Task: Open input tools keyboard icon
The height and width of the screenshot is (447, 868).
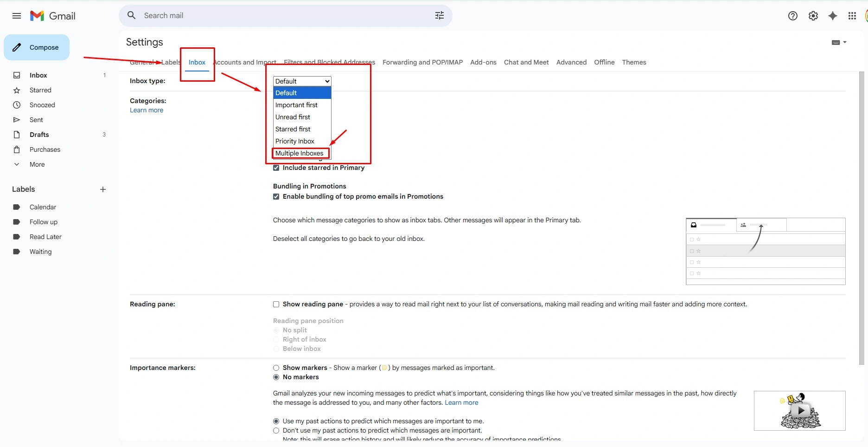Action: tap(836, 42)
